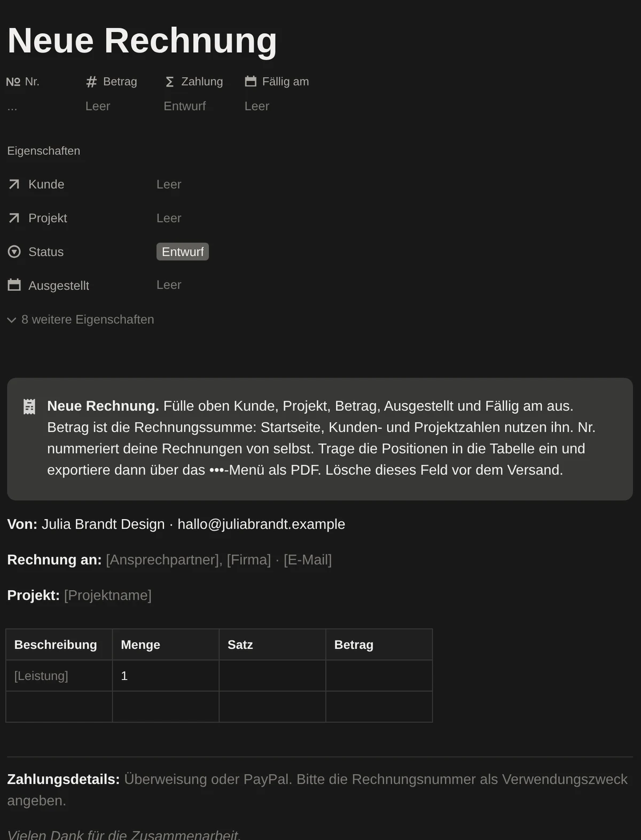
Task: Click the empty Kunde value field
Action: 169,184
